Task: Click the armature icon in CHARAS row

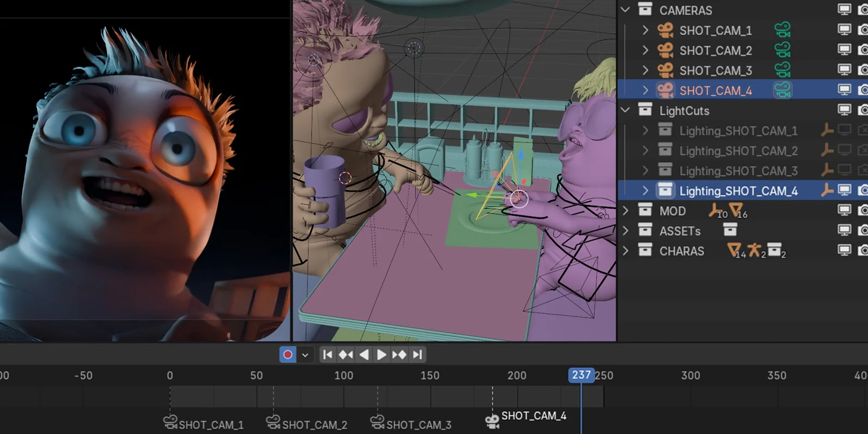Action: pyautogui.click(x=755, y=250)
